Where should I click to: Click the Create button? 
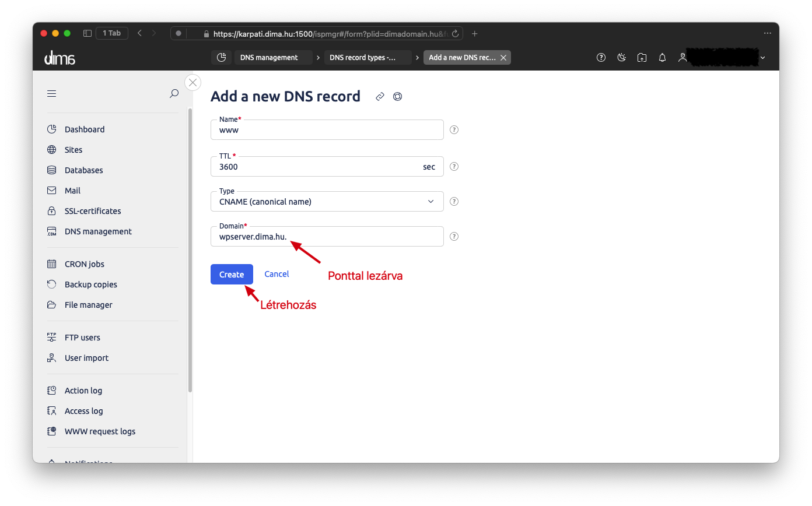click(x=232, y=274)
